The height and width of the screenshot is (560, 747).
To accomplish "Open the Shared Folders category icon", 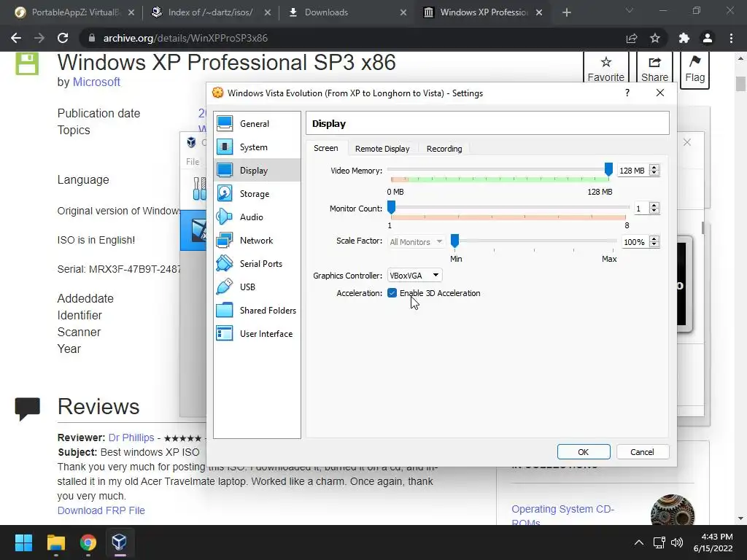I will point(225,311).
